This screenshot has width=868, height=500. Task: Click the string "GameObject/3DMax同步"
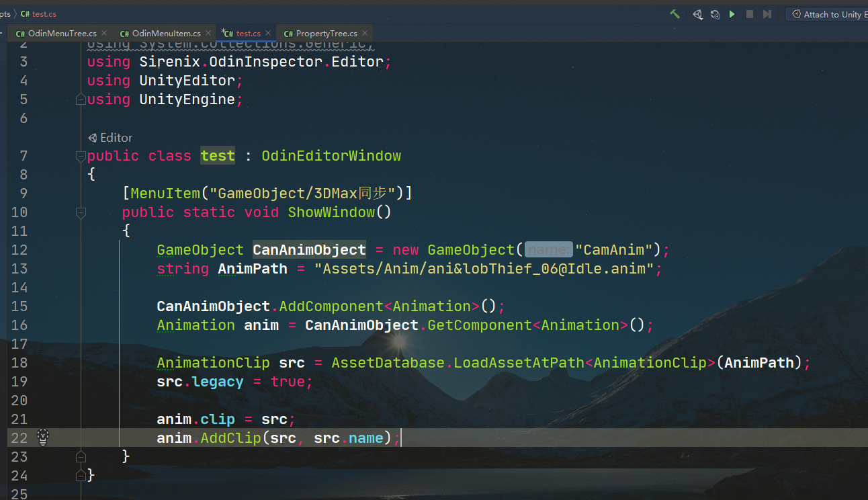(x=302, y=194)
